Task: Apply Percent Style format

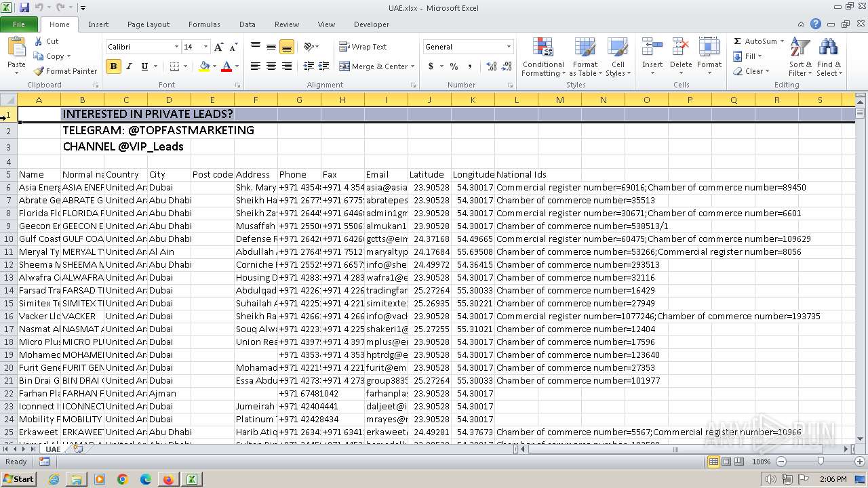Action: (454, 66)
